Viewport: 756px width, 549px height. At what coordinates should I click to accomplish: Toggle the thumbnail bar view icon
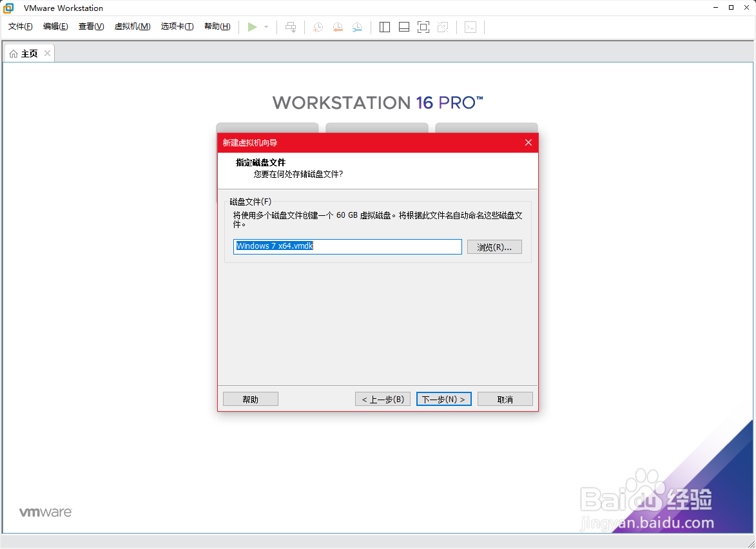pyautogui.click(x=404, y=27)
